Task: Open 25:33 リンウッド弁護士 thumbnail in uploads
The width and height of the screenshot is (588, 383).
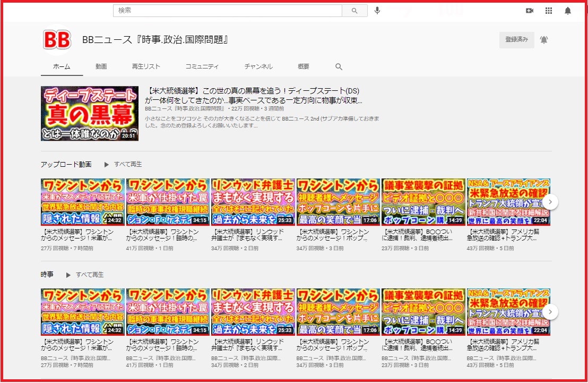Action: pos(253,202)
